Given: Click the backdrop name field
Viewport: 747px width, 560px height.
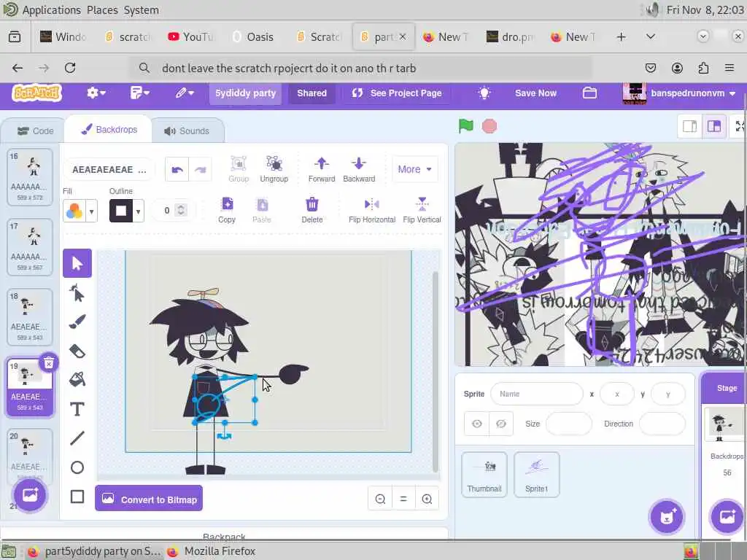Looking at the screenshot, I should 109,169.
